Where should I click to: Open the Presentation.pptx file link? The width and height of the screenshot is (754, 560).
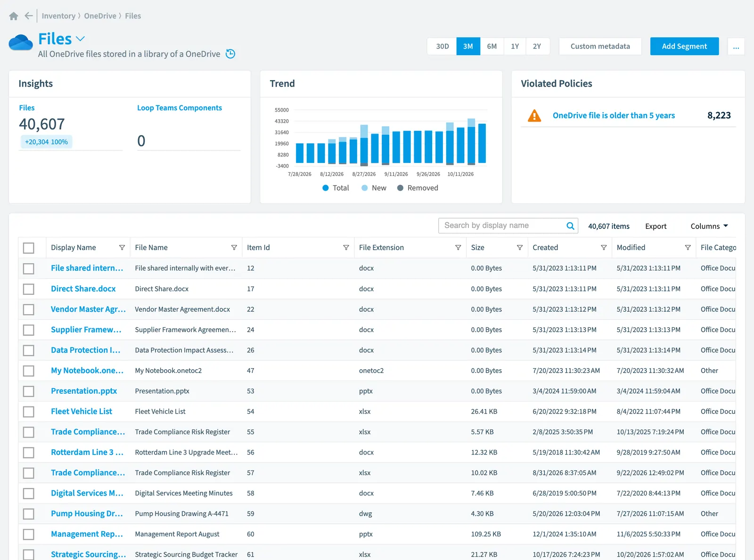(x=84, y=391)
